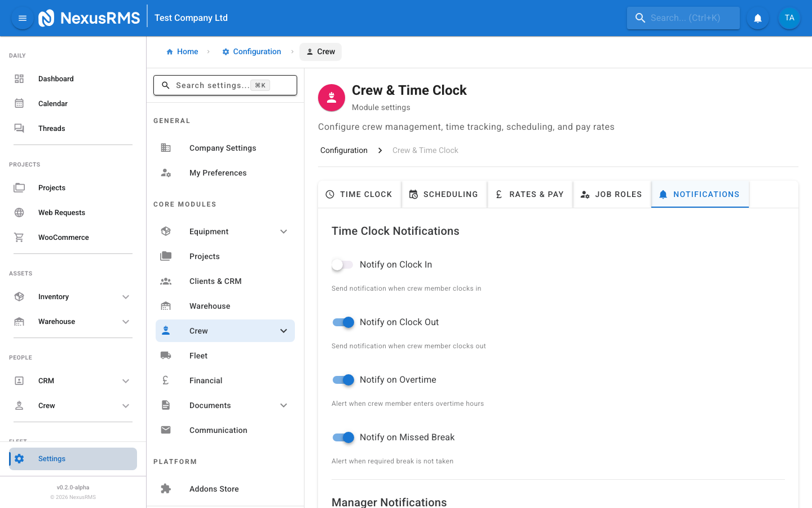Turn off Notify on Overtime

[343, 379]
